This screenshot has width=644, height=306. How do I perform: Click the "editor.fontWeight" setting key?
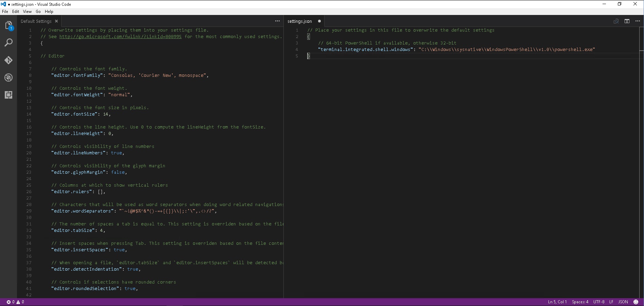76,95
